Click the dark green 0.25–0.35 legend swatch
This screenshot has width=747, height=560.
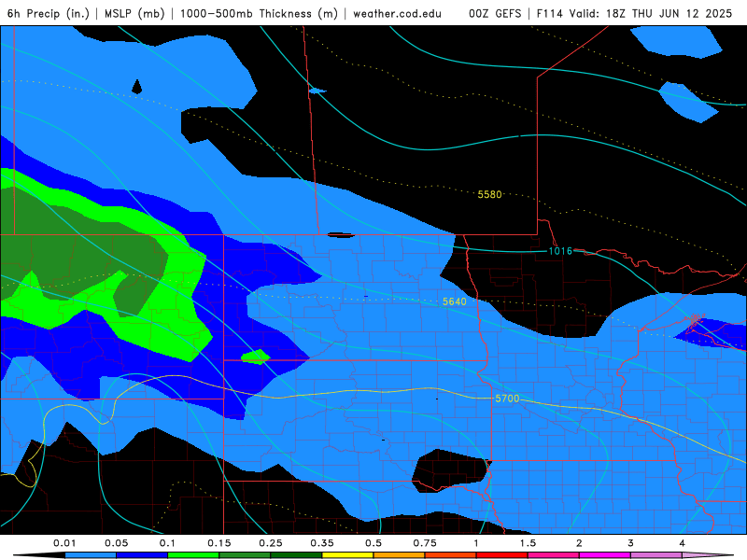(296, 555)
